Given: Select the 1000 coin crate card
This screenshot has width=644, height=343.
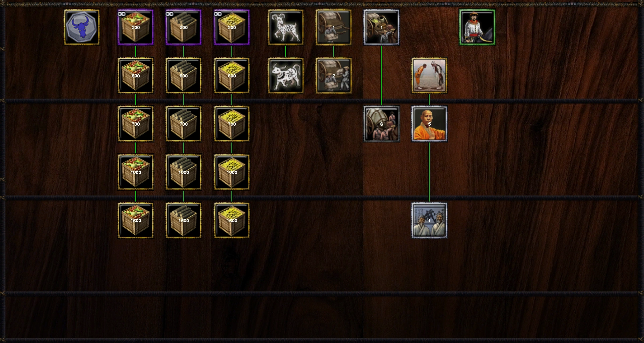Looking at the screenshot, I should point(232,172).
